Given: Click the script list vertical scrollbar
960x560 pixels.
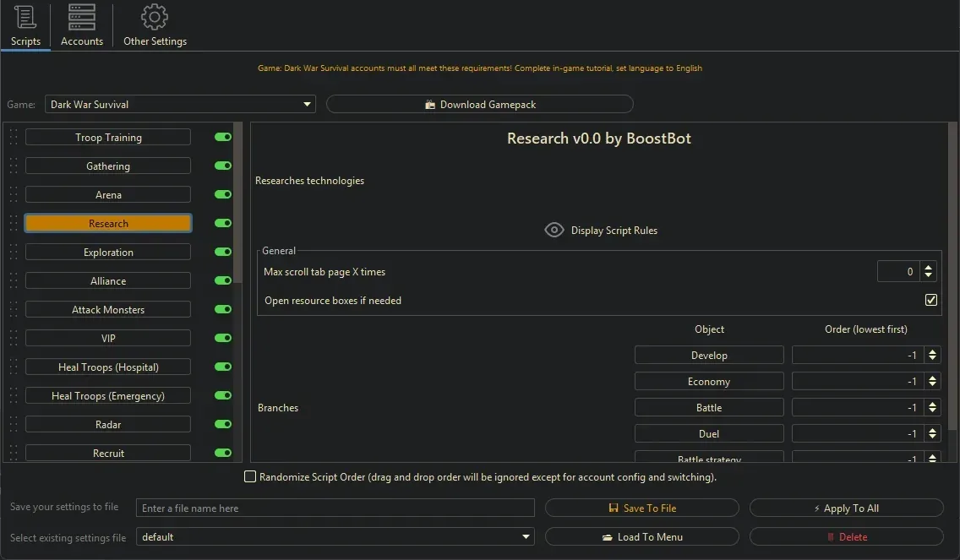Looking at the screenshot, I should pos(237,202).
